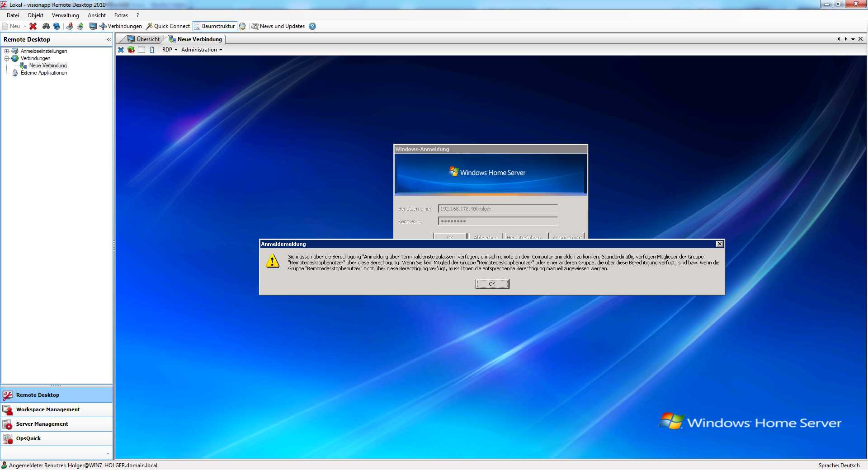Click the Windows-Anmeldung dialog title bar

pos(491,149)
